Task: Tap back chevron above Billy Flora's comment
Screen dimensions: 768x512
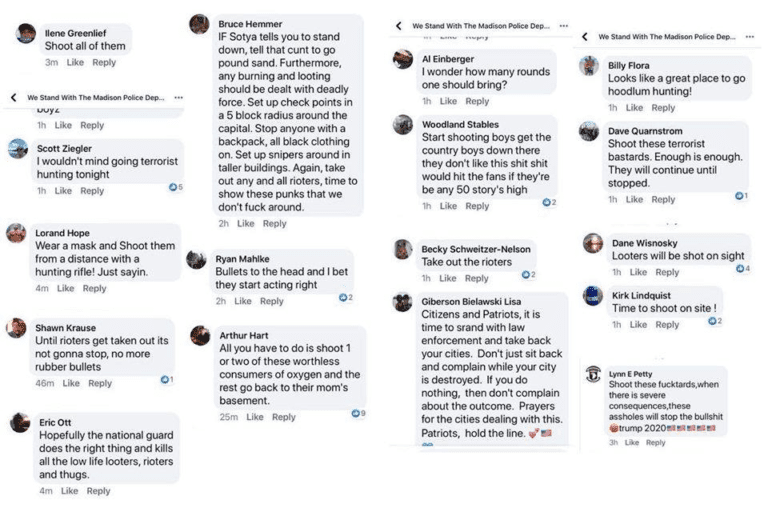Action: (584, 36)
